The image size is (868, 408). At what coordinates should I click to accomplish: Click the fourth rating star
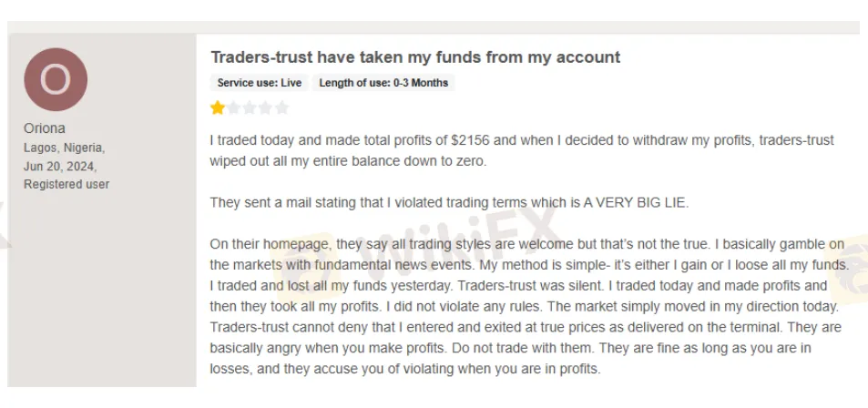(265, 108)
